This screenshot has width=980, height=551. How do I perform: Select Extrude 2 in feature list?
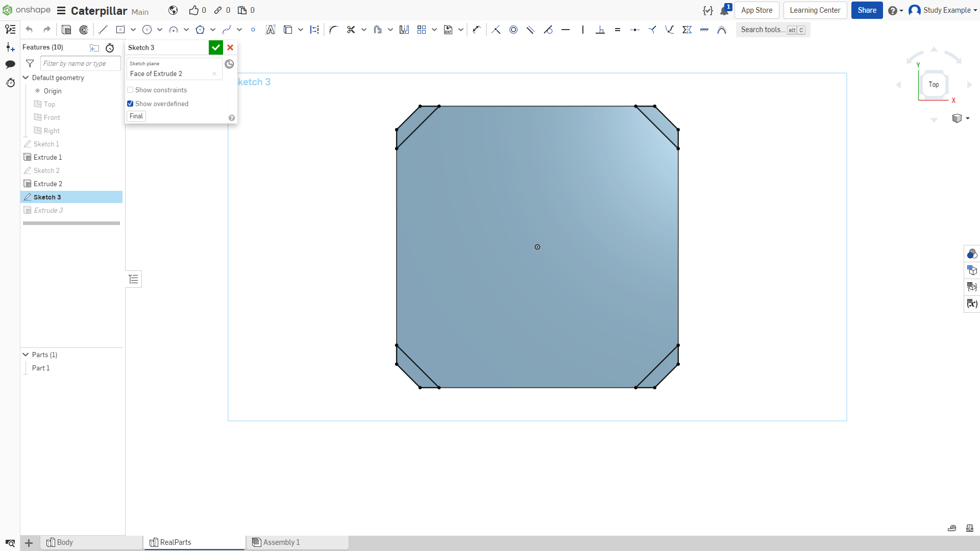pyautogui.click(x=48, y=184)
